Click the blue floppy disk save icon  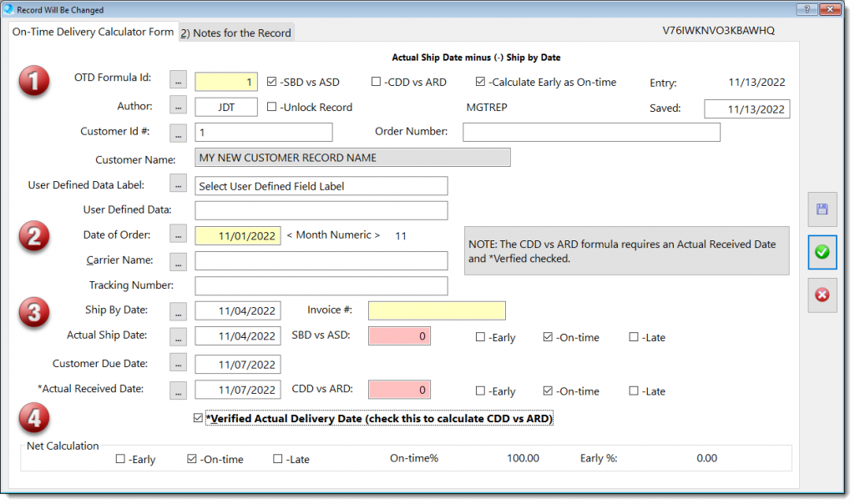tap(822, 209)
